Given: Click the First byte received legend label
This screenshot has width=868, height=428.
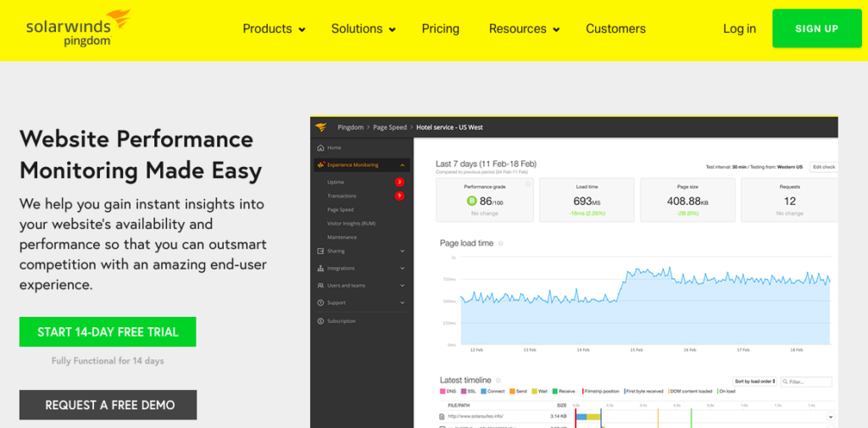Looking at the screenshot, I should pyautogui.click(x=645, y=391).
